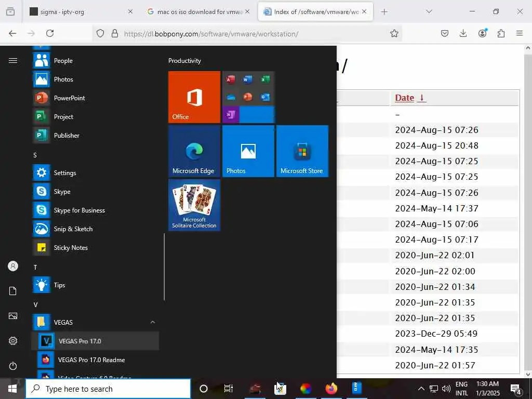Launch Snip & Sketch
The width and height of the screenshot is (532, 399).
96,229
